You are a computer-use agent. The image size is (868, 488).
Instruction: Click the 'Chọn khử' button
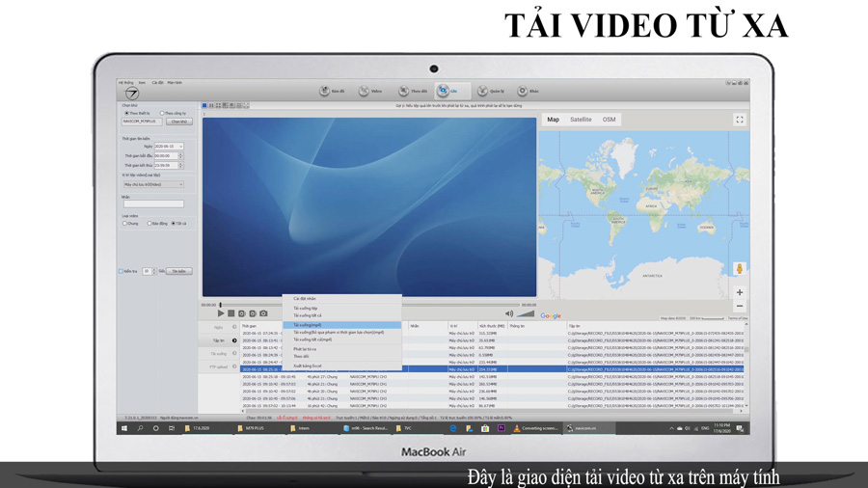[x=179, y=122]
